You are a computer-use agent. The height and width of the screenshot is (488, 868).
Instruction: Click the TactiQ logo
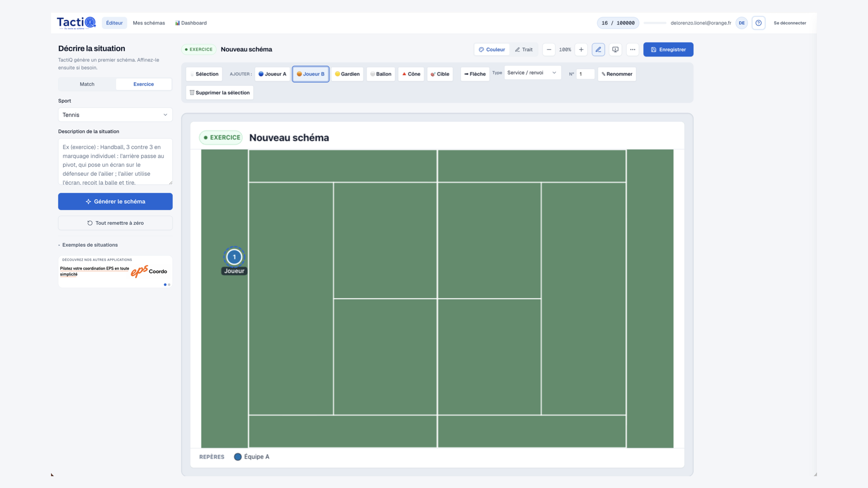point(76,23)
